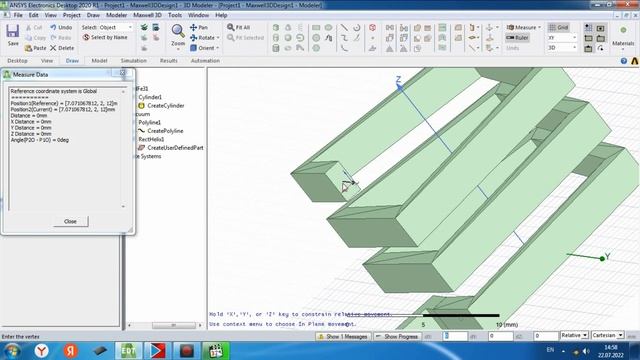Viewport: 640px width, 360px height.
Task: Select the Draw ellipse tool icon
Action: [328, 28]
